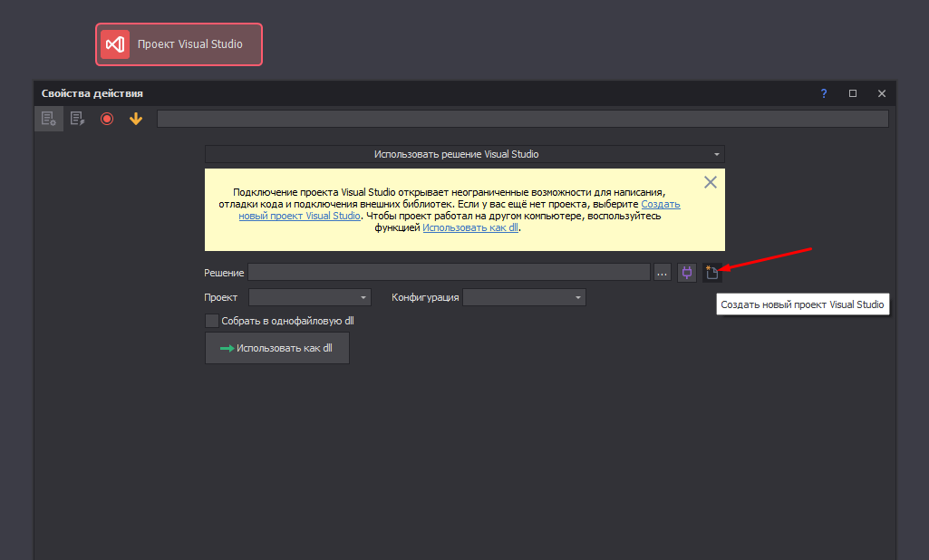
Task: Click the purple plug connect icon
Action: pos(687,273)
